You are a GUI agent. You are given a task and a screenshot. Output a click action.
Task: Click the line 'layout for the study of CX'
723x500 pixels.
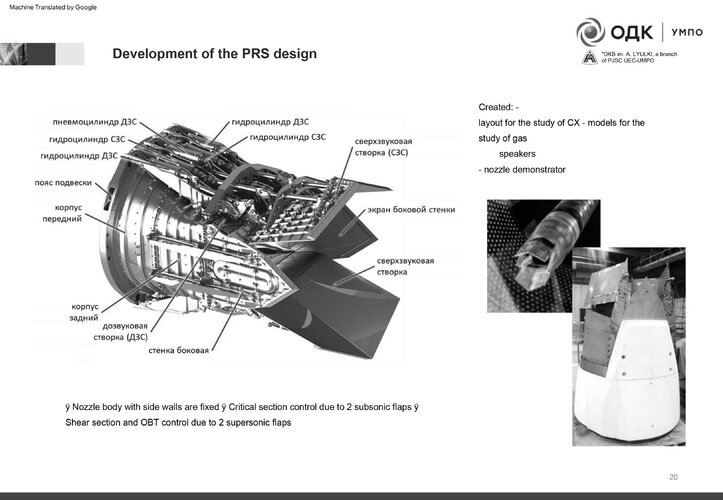pyautogui.click(x=529, y=123)
